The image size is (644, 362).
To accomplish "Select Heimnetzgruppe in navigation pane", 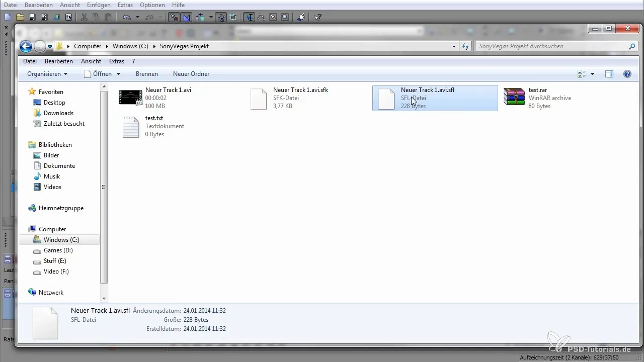I will (61, 208).
